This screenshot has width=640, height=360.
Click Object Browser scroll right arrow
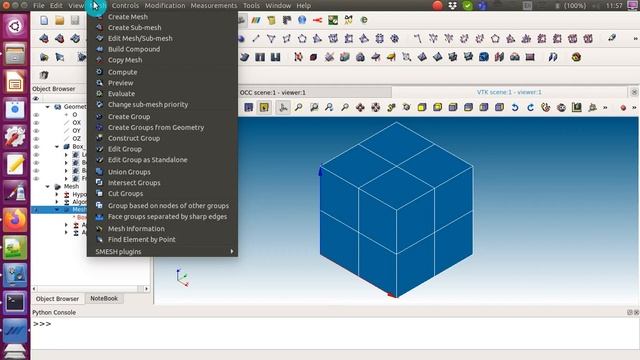pyautogui.click(x=147, y=289)
